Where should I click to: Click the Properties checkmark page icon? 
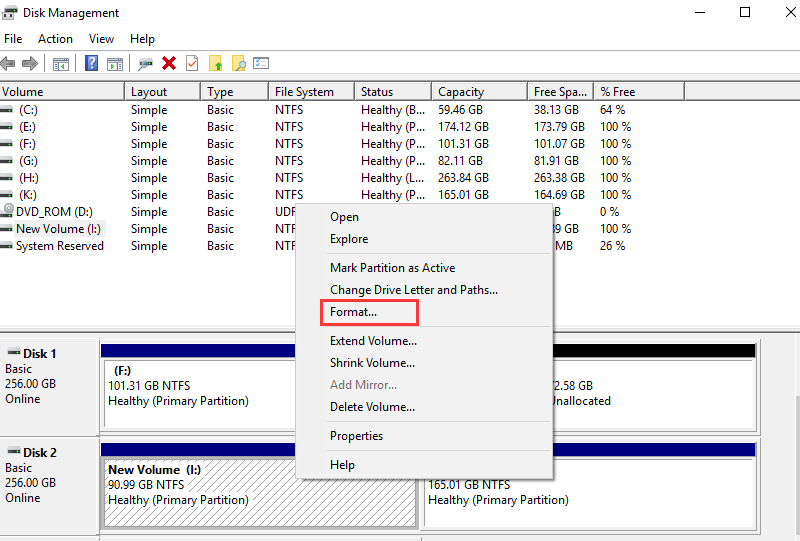pos(192,63)
